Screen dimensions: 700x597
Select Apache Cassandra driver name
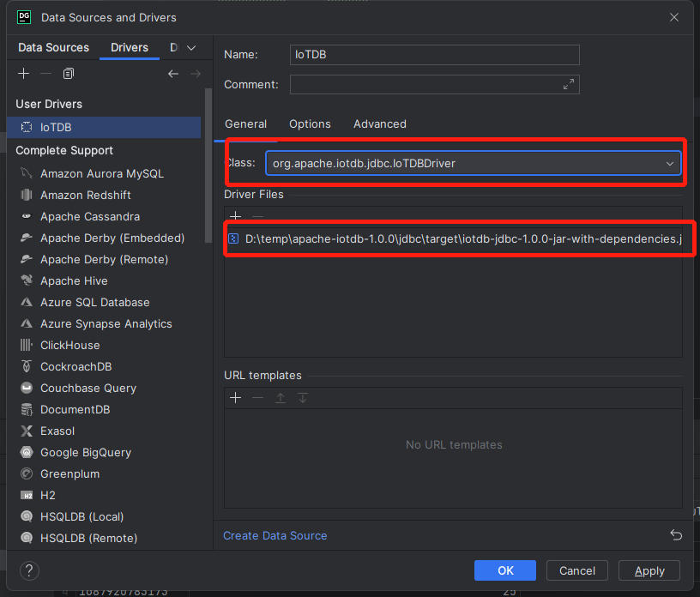[90, 216]
